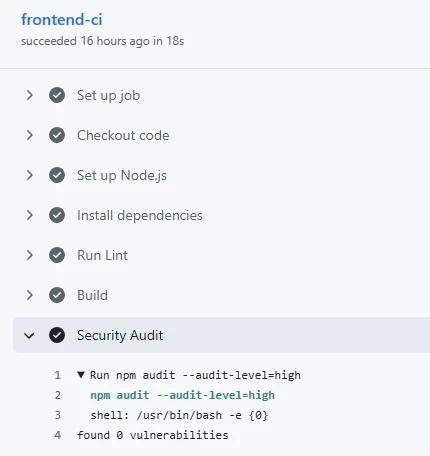Click the Set up Node.js success checkmark icon
The height and width of the screenshot is (456, 430).
pyautogui.click(x=57, y=175)
